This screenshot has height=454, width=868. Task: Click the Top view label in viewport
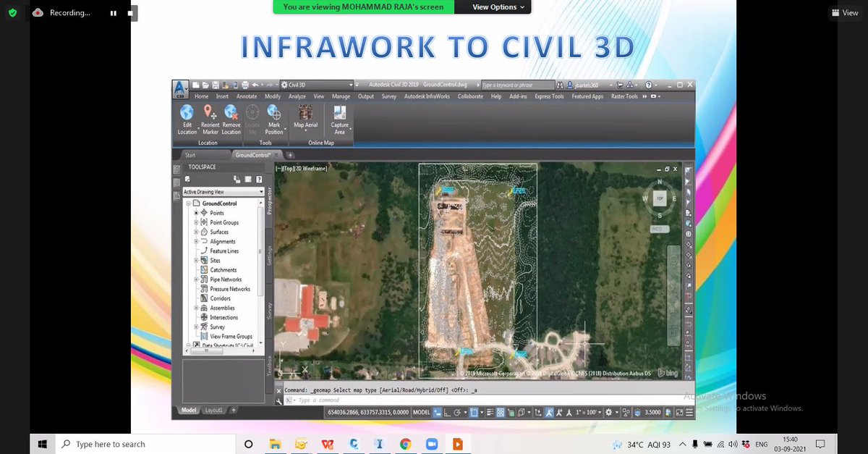(x=288, y=169)
